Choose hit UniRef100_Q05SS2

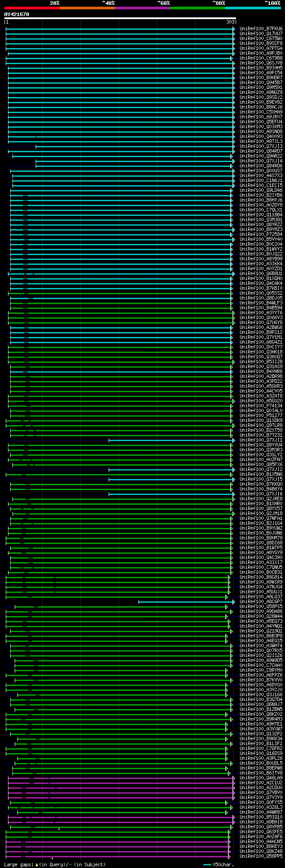click(261, 293)
